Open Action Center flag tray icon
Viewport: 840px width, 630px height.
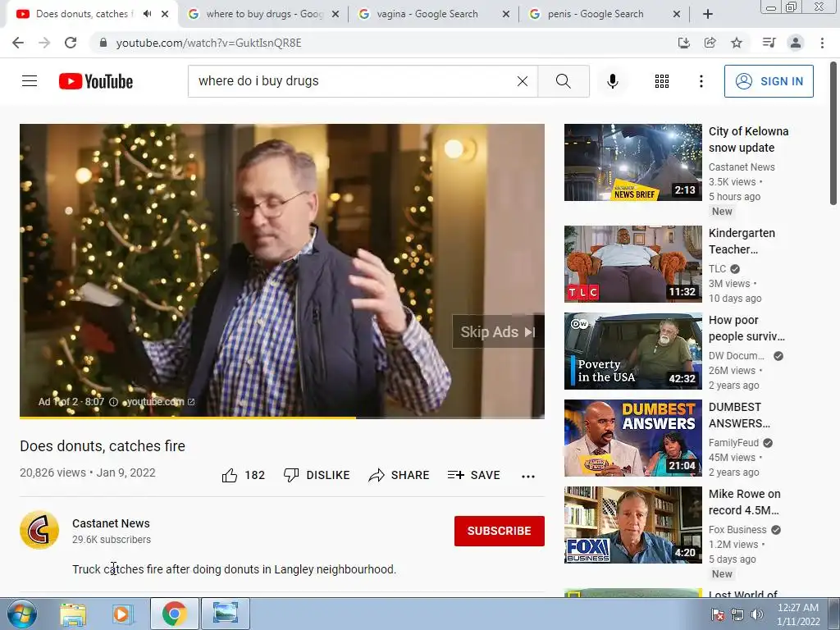pos(717,614)
